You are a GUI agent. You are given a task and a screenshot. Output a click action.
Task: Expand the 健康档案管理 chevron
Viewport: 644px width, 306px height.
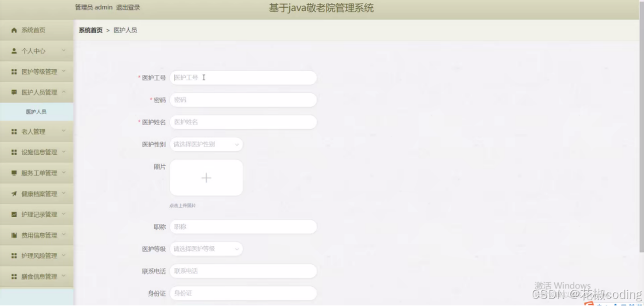pos(63,193)
